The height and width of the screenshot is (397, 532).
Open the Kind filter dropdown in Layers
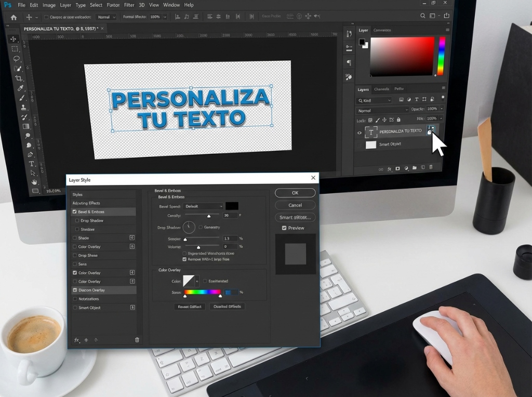pyautogui.click(x=374, y=100)
